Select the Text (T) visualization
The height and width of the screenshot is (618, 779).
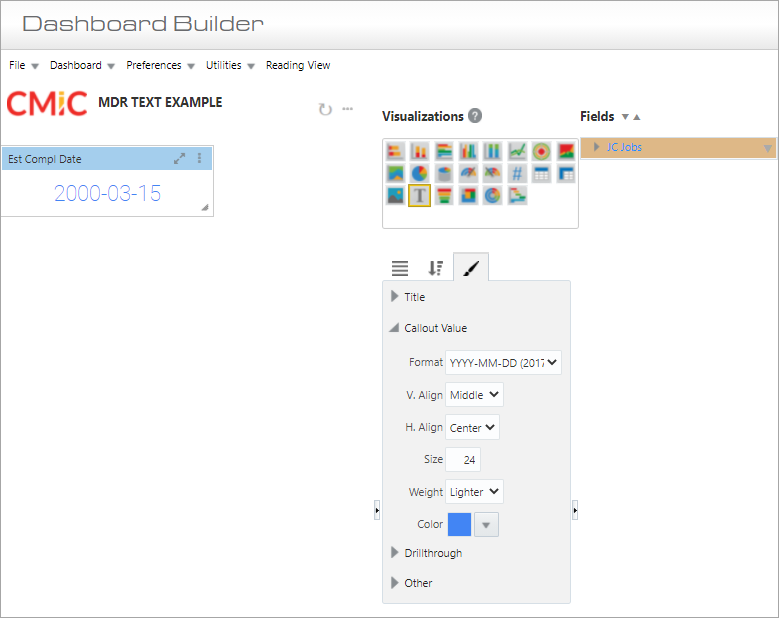[420, 195]
